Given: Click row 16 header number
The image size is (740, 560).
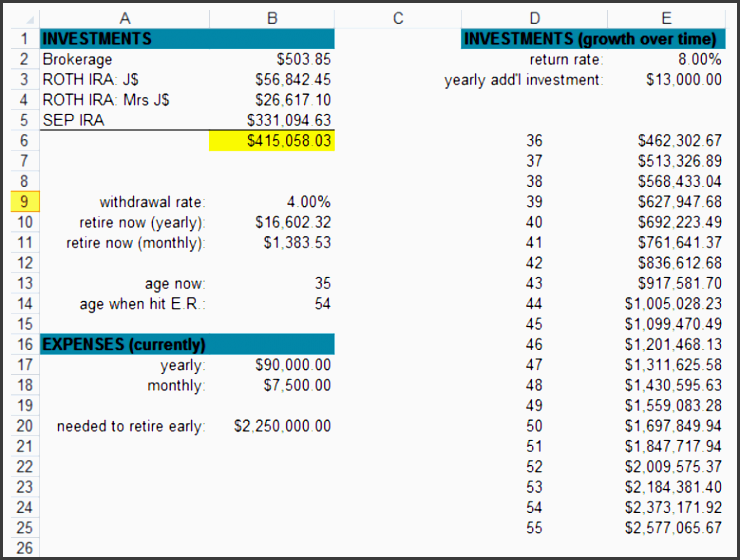Looking at the screenshot, I should pos(21,345).
